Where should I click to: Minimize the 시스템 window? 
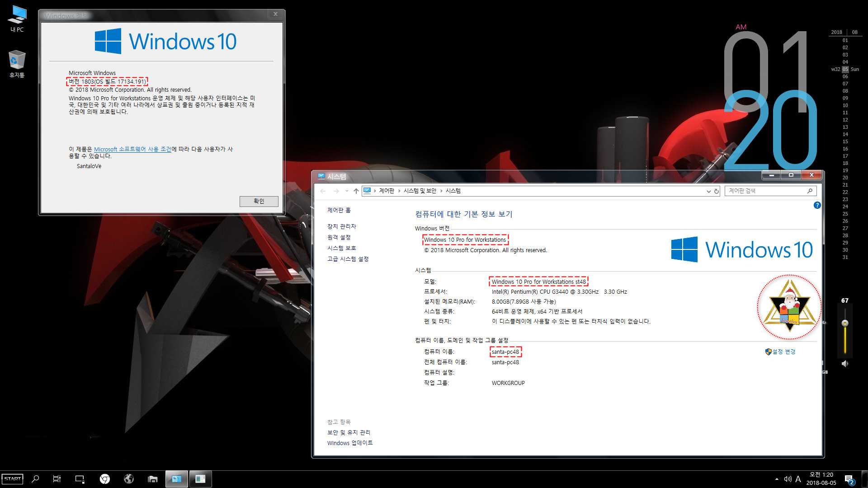(772, 175)
